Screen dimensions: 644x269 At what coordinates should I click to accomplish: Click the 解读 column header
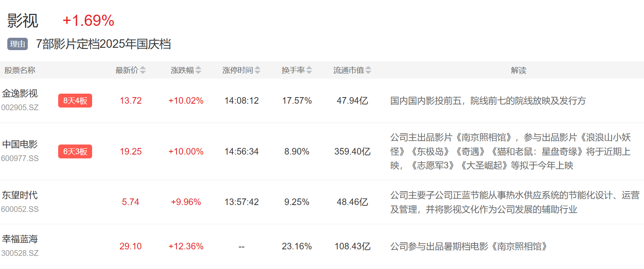click(518, 70)
